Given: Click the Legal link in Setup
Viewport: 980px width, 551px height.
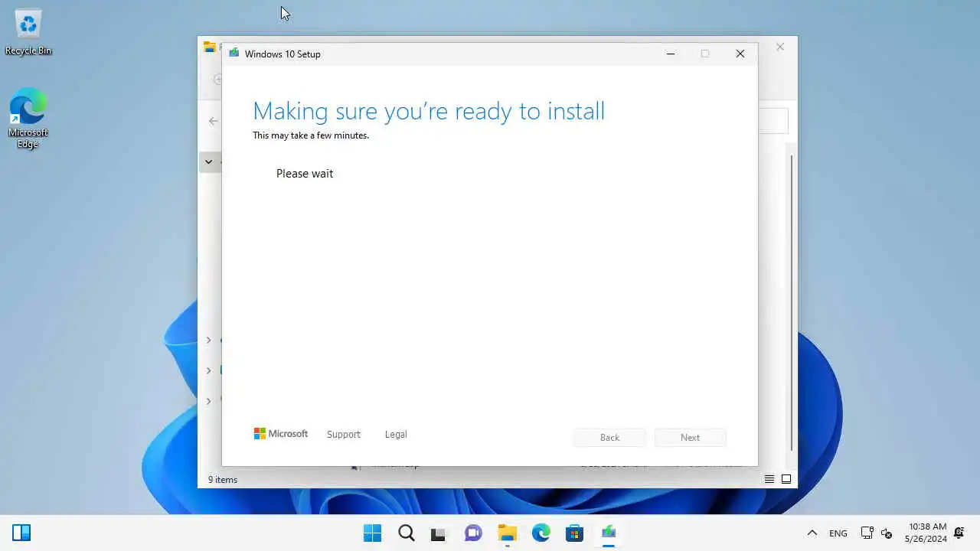Looking at the screenshot, I should point(396,434).
